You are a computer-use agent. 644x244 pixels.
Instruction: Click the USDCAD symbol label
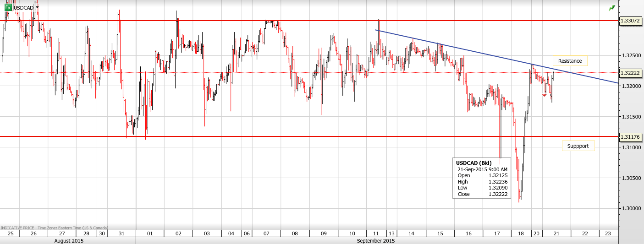click(x=23, y=8)
